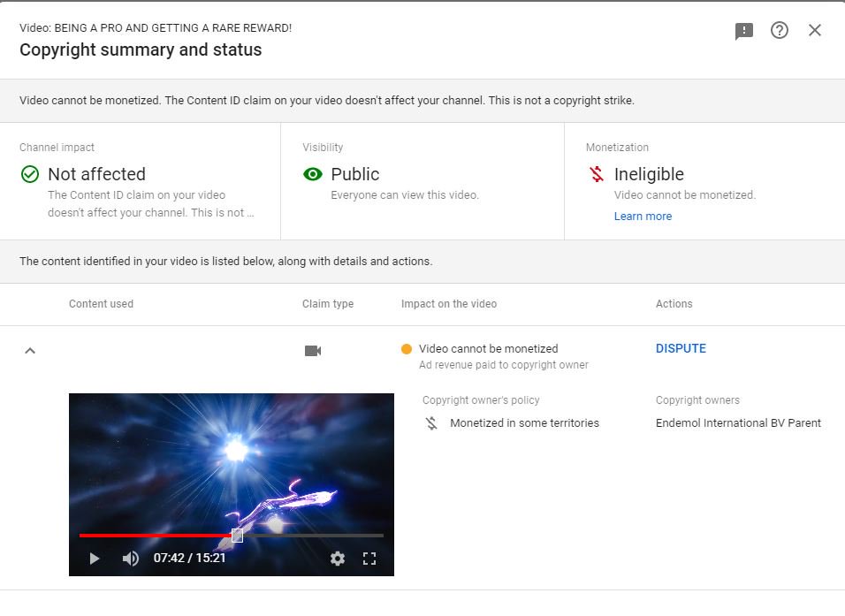This screenshot has height=616, width=845.
Task: Open the help question mark icon
Action: (x=780, y=30)
